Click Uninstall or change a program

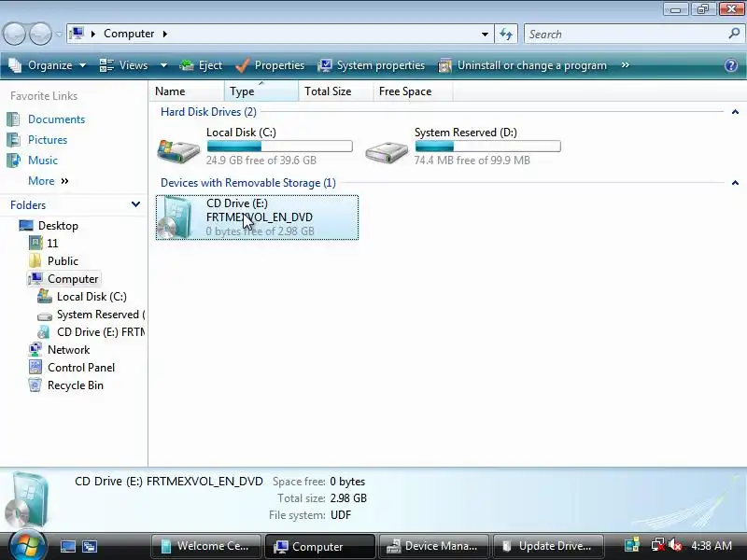tap(522, 65)
